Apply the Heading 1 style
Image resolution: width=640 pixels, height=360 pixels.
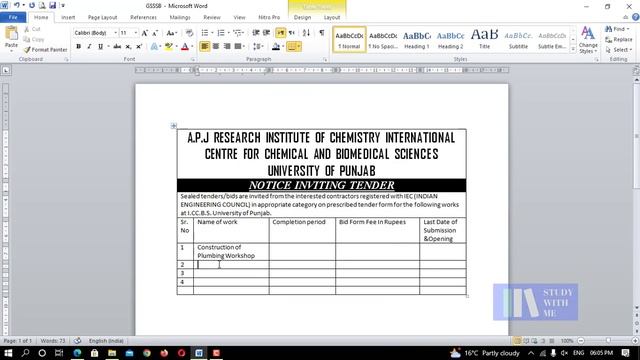pos(417,40)
